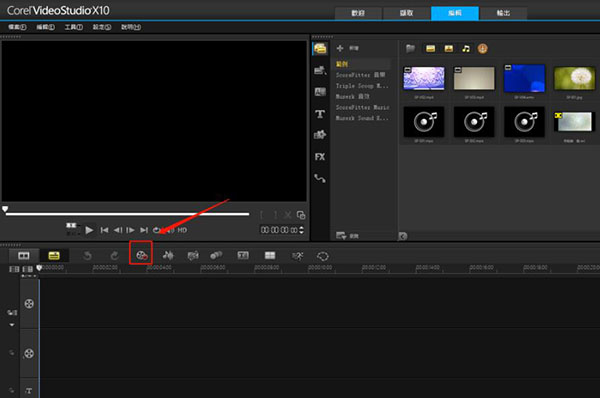This screenshot has height=398, width=600.
Task: Open the Settings menu
Action: coord(102,27)
